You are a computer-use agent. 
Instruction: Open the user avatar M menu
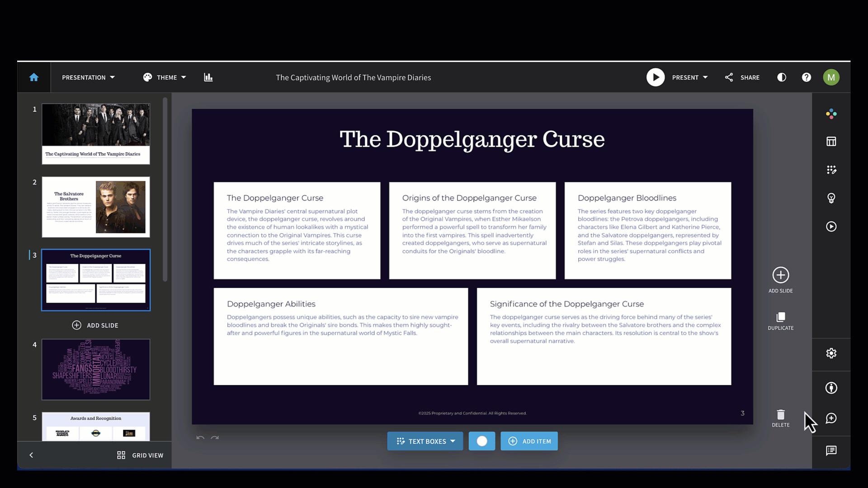831,77
